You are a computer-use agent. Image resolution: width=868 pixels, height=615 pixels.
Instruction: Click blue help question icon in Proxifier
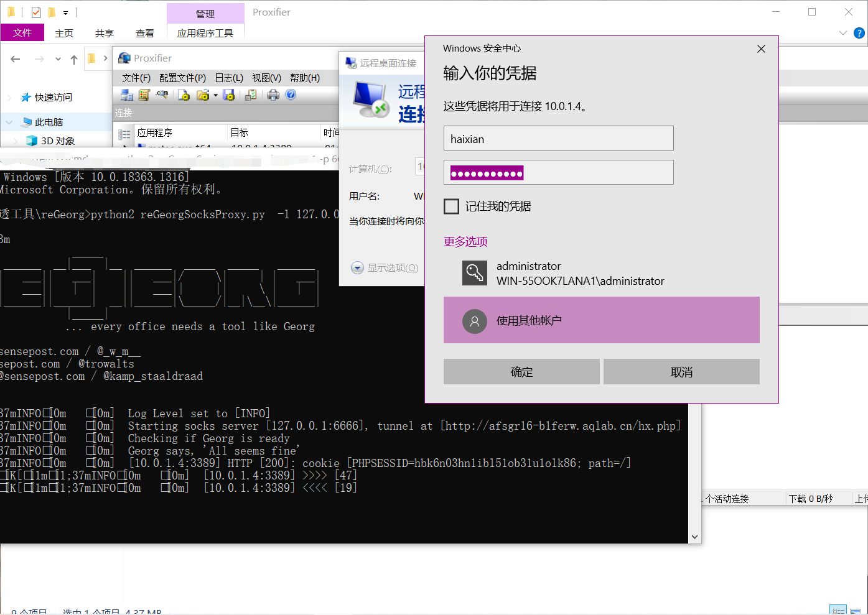[291, 95]
